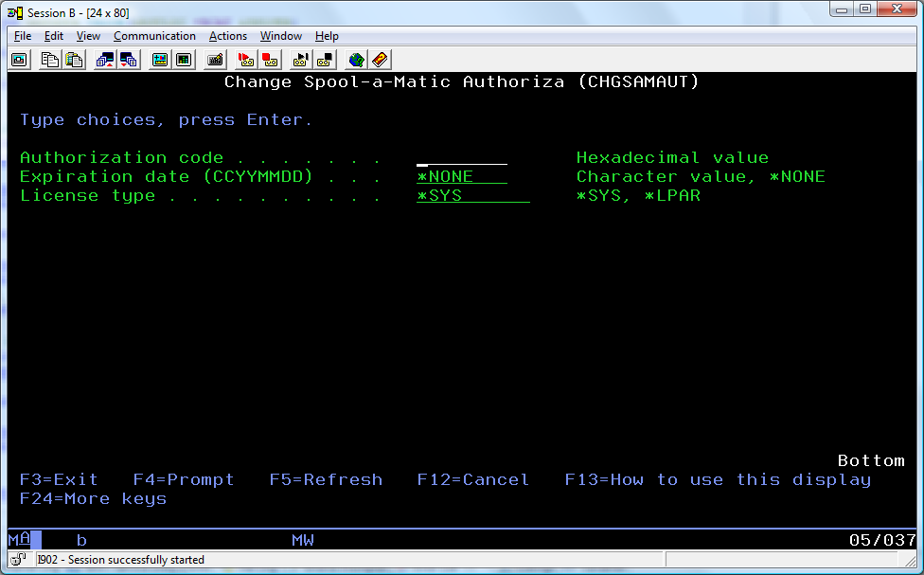924x575 pixels.
Task: Open the Actions menu
Action: [x=227, y=36]
